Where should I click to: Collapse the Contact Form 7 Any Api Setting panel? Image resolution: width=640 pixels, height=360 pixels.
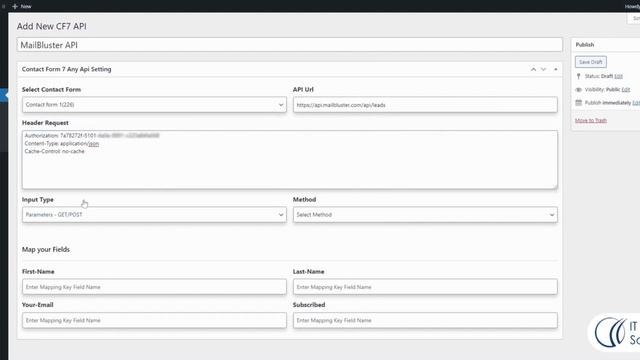pyautogui.click(x=556, y=69)
